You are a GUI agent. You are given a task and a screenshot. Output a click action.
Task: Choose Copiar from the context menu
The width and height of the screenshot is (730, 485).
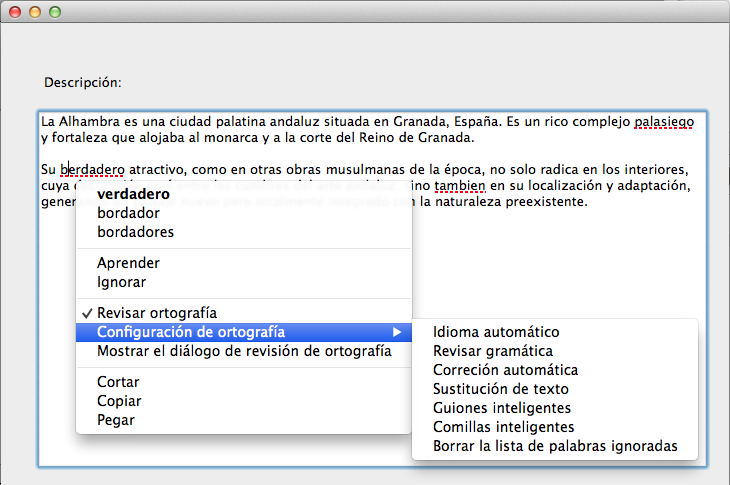click(118, 401)
